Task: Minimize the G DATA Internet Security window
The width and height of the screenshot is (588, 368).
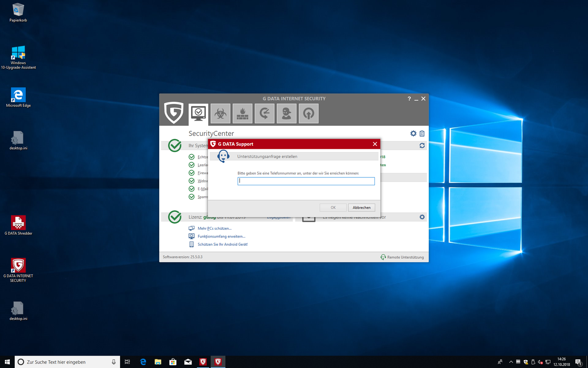Action: pyautogui.click(x=416, y=99)
